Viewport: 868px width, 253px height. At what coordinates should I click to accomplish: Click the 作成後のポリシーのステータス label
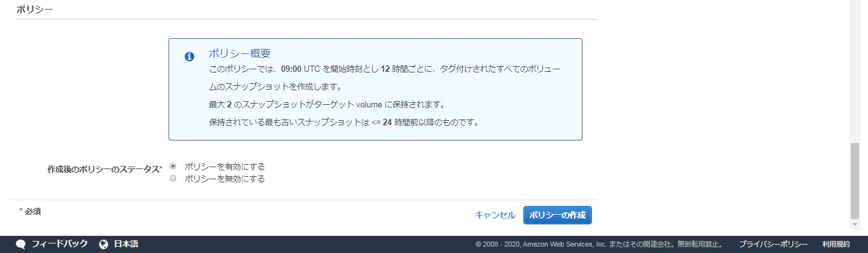click(105, 169)
